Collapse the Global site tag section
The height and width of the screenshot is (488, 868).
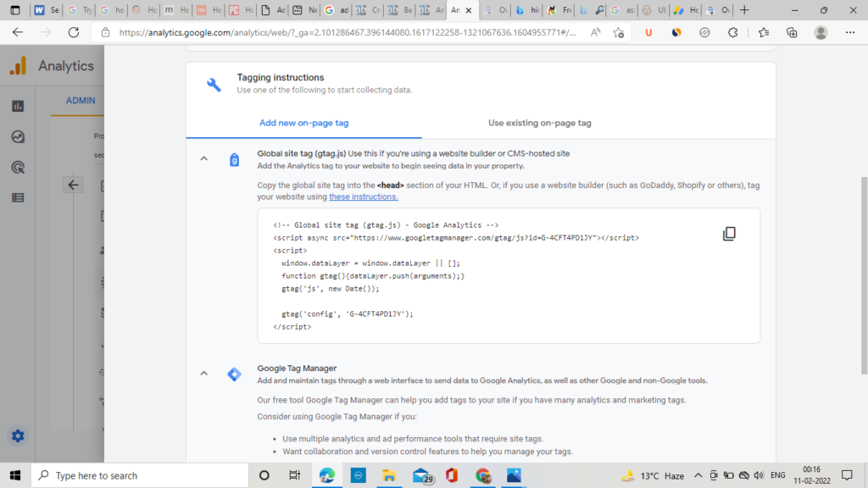click(x=203, y=158)
